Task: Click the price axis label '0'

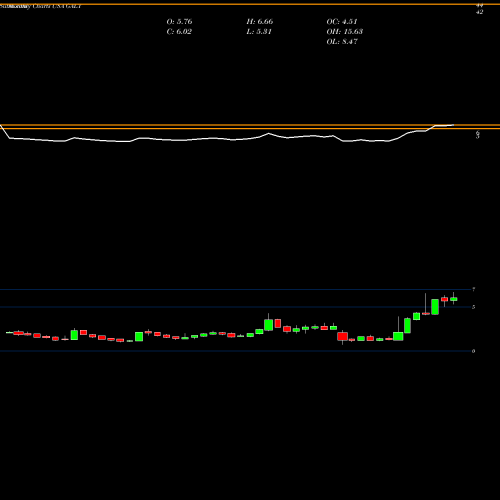Action: coord(474,351)
